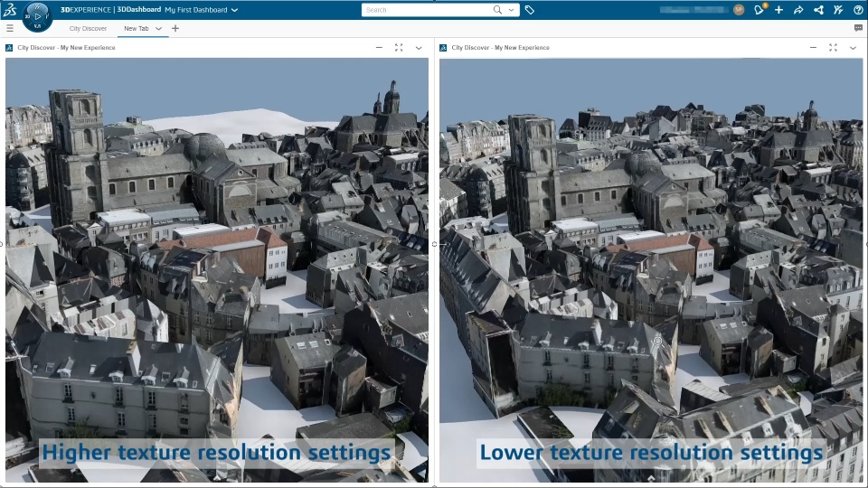This screenshot has width=868, height=488.
Task: Click the Share arrow icon
Action: 798,10
